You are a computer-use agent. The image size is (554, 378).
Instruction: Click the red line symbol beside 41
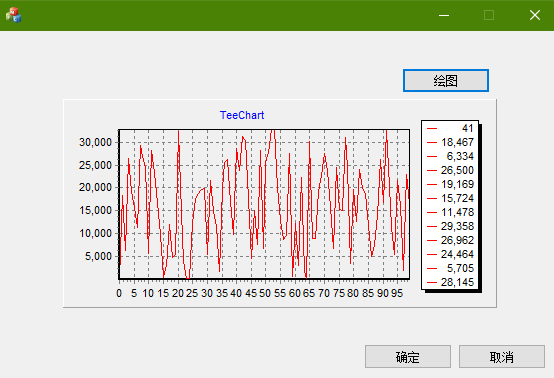tap(432, 129)
